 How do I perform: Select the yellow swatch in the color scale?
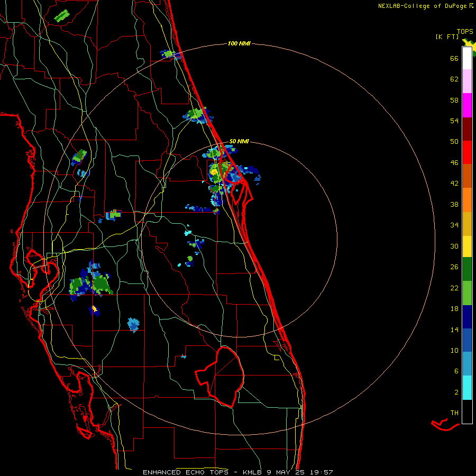pyautogui.click(x=467, y=246)
